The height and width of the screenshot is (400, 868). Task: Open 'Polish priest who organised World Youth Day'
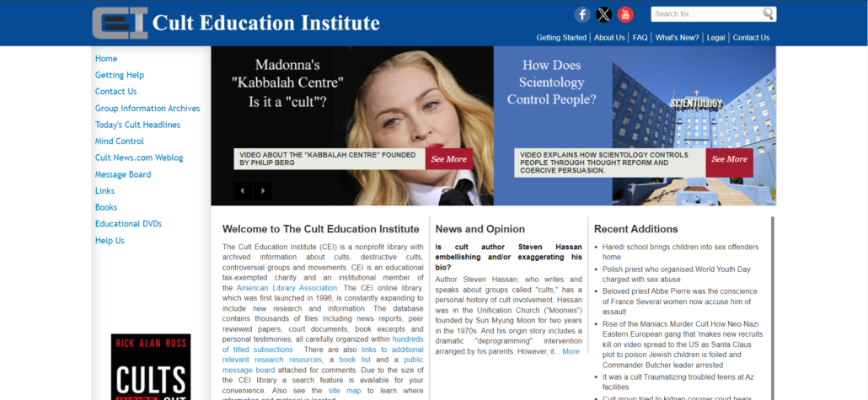click(677, 275)
